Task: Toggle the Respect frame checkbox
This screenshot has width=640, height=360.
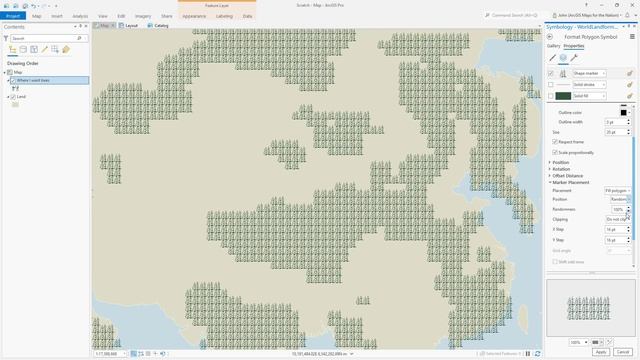Action: [555, 142]
